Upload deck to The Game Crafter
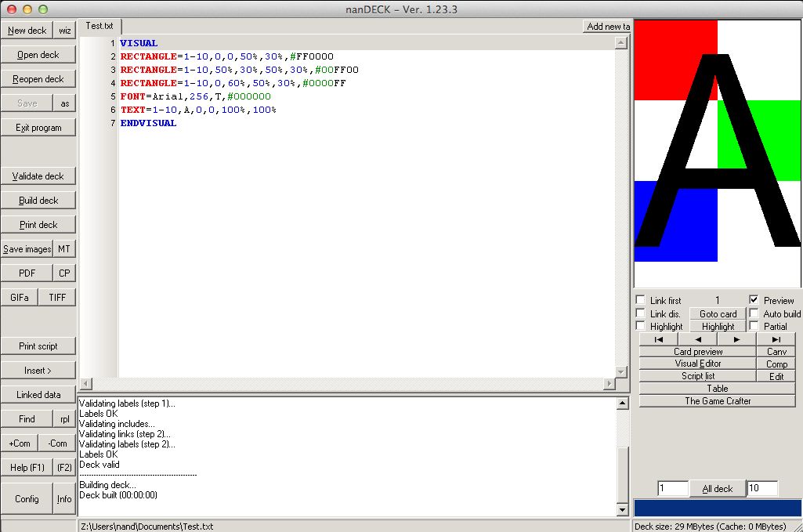 [717, 400]
